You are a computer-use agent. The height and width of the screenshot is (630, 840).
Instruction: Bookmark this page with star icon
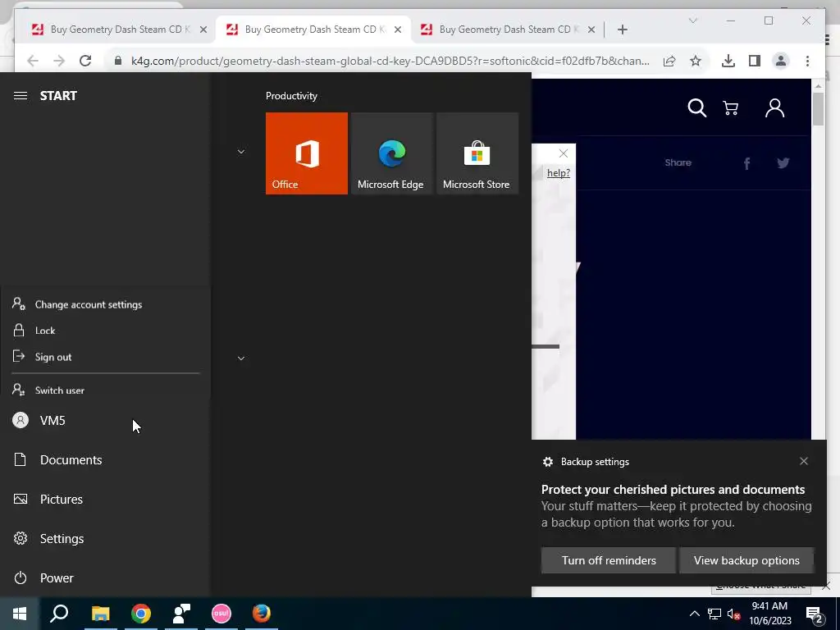[696, 61]
